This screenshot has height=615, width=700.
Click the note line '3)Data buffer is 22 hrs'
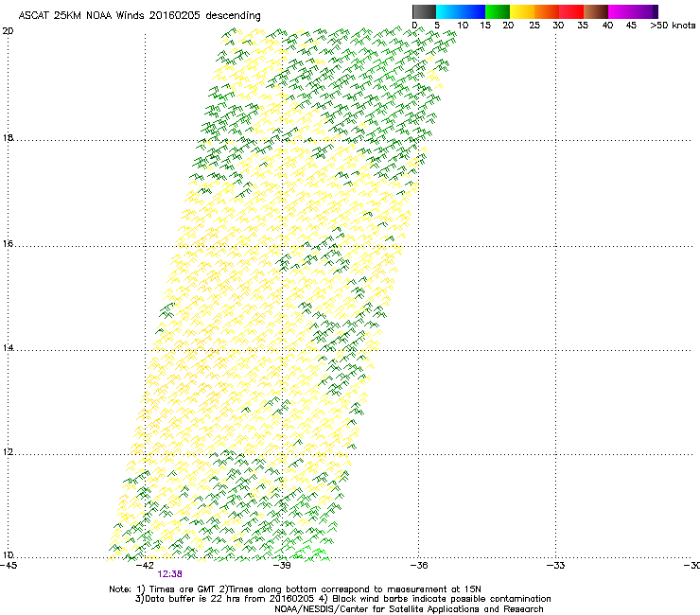[342, 599]
